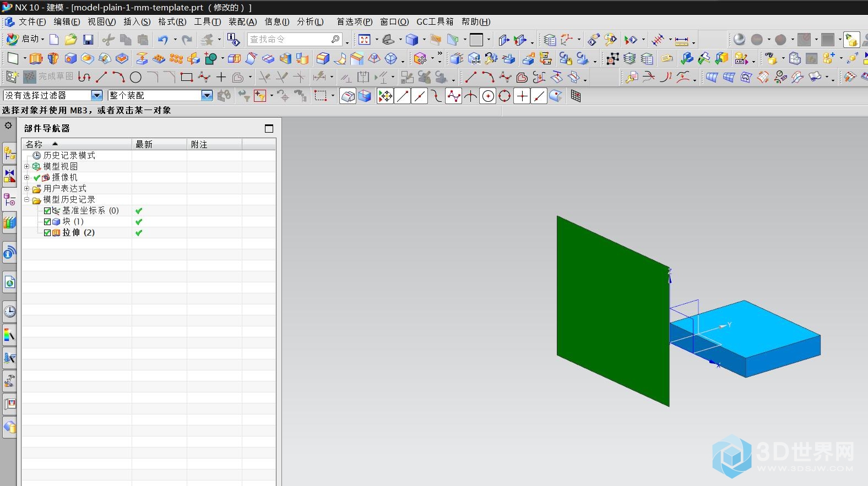Select the 历史记录模式 tree row
Screen dimensions: 868x486
click(x=149, y=156)
